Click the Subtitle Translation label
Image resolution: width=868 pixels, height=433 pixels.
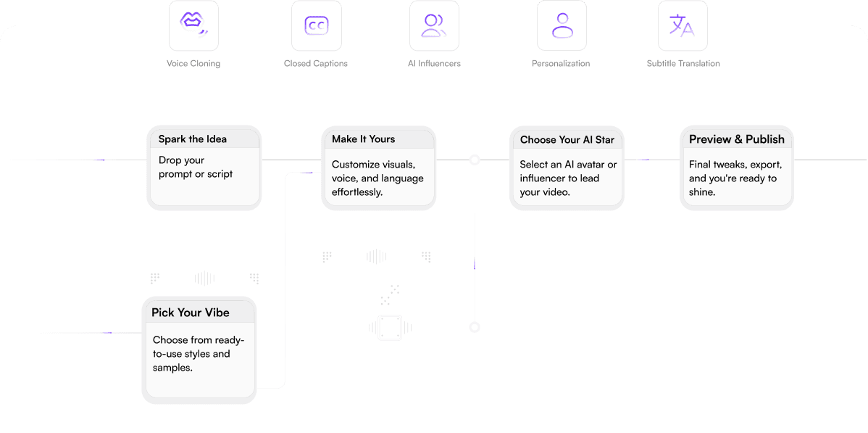[x=683, y=63]
